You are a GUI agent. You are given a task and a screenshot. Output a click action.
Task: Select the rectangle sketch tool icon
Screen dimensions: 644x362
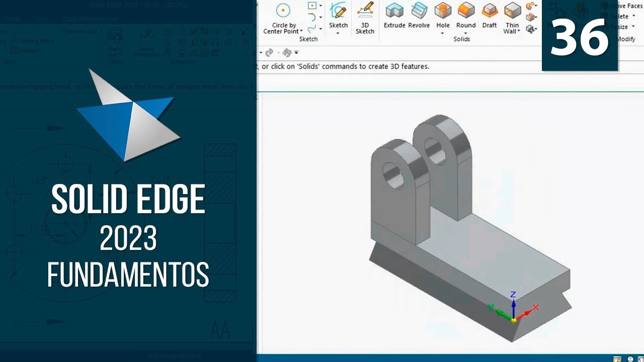point(312,6)
